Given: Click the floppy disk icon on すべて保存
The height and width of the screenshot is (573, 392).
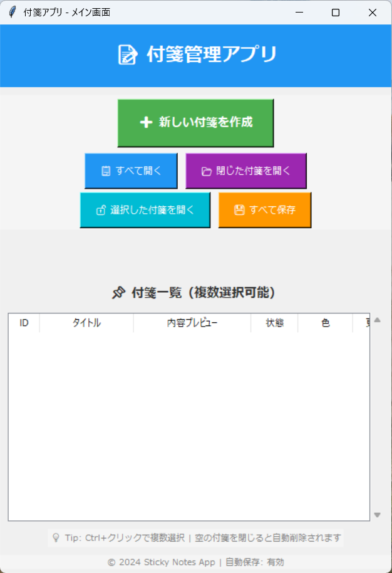Looking at the screenshot, I should coord(239,210).
